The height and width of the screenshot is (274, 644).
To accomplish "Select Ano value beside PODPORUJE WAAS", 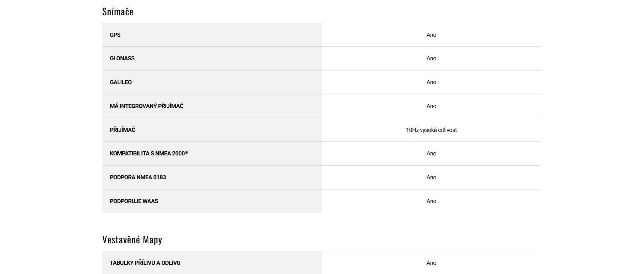I will click(x=431, y=201).
